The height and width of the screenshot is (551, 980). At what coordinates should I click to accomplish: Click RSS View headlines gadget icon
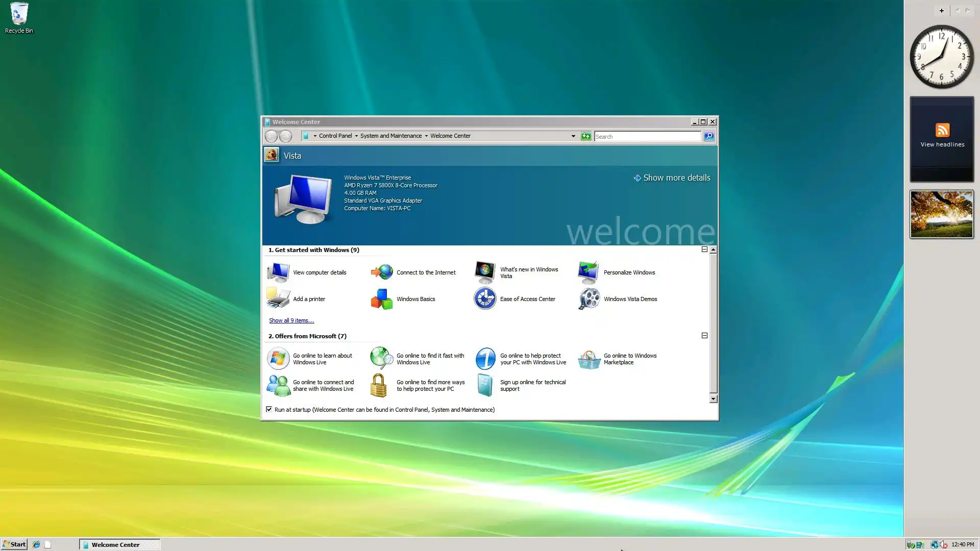(x=942, y=130)
